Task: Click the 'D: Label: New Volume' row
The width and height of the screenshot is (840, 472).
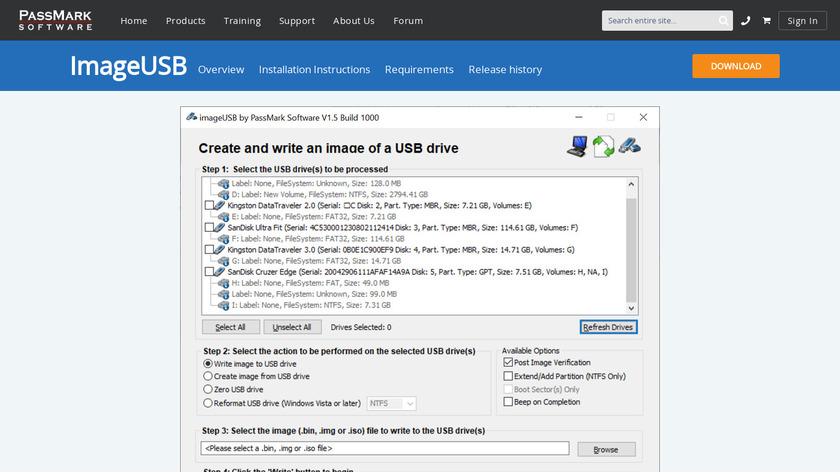Action: pyautogui.click(x=329, y=194)
